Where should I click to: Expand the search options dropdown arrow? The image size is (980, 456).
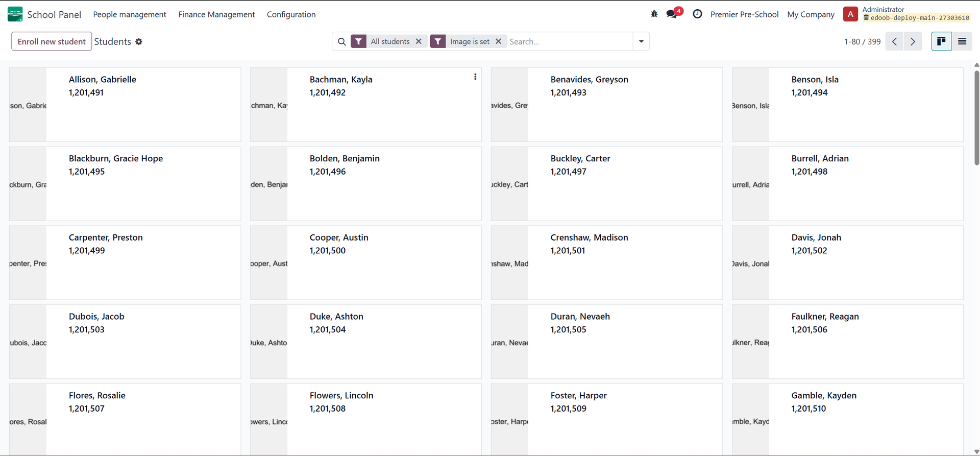coord(641,41)
